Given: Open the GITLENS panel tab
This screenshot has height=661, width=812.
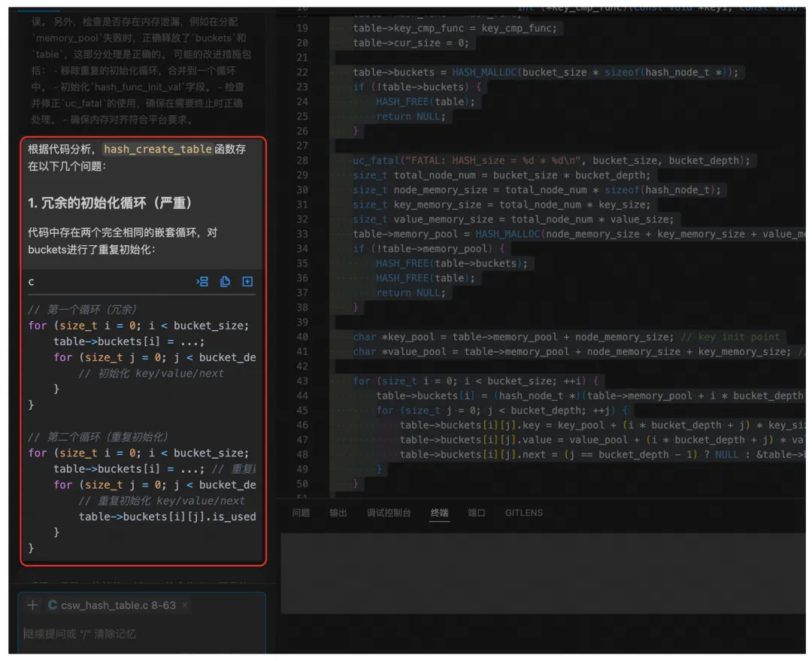Looking at the screenshot, I should [523, 513].
